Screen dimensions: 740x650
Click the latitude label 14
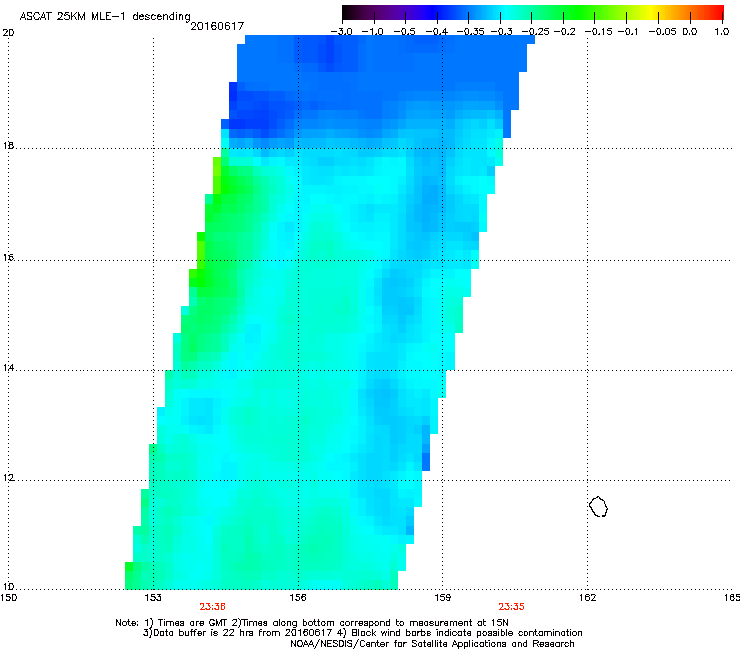click(8, 368)
